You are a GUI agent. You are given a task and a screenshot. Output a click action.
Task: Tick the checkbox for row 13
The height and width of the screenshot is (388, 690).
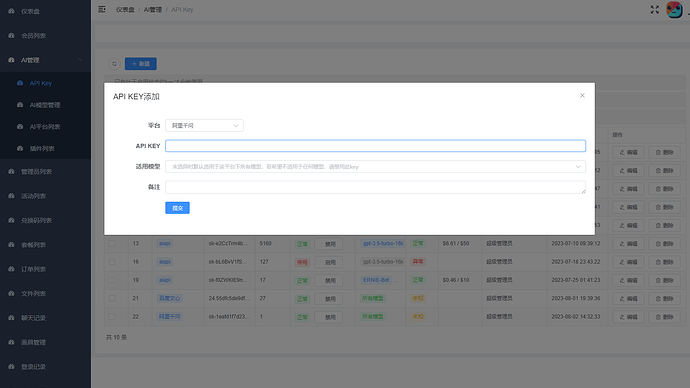112,243
